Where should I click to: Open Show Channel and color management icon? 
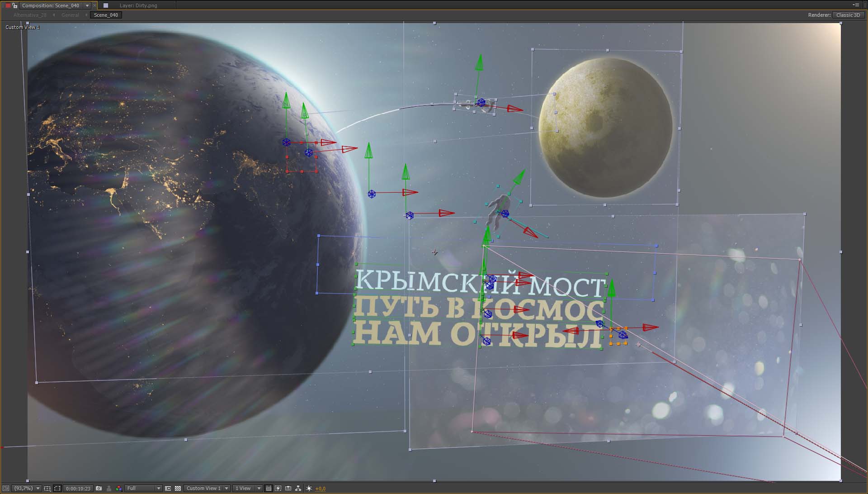tap(118, 489)
